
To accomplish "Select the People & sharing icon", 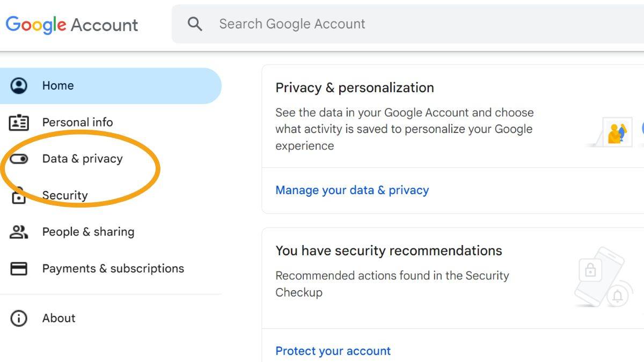I will pyautogui.click(x=19, y=232).
